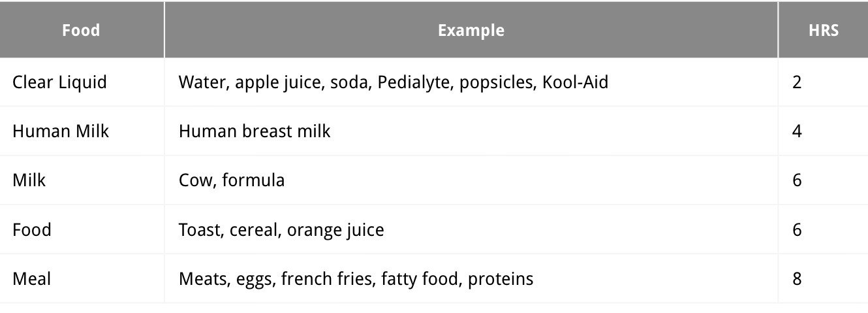Screen dimensions: 868x313
Task: Click the 4 hours value for Human Milk
Action: pos(797,131)
